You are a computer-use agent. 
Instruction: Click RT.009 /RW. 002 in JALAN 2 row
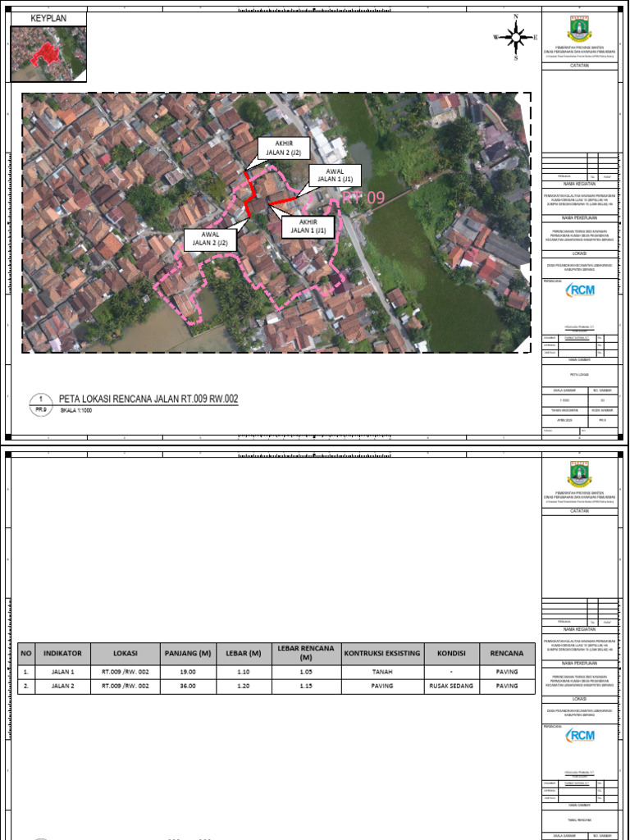[126, 687]
